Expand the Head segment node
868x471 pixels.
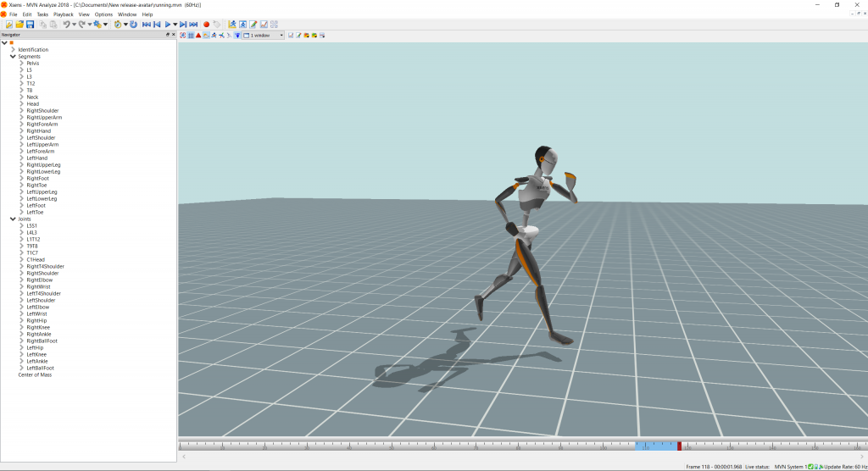[21, 104]
